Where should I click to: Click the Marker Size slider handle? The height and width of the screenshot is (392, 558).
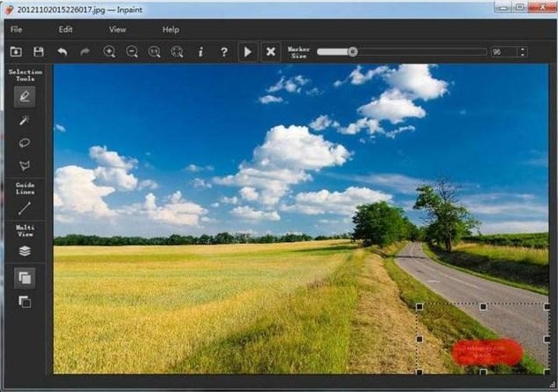[352, 51]
